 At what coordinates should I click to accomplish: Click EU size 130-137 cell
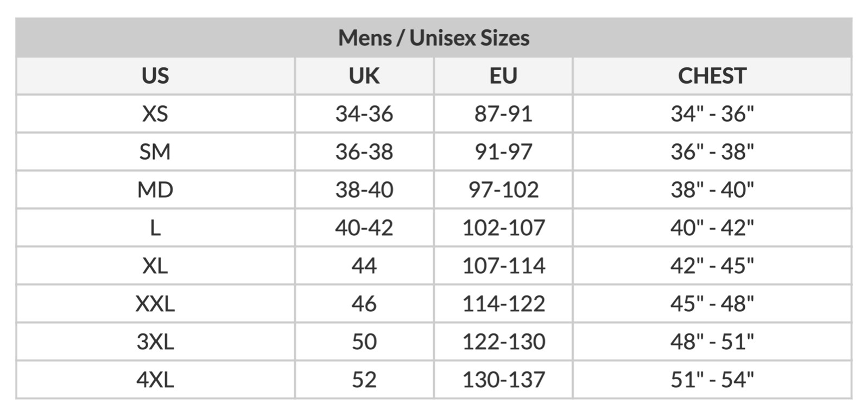[x=503, y=380]
